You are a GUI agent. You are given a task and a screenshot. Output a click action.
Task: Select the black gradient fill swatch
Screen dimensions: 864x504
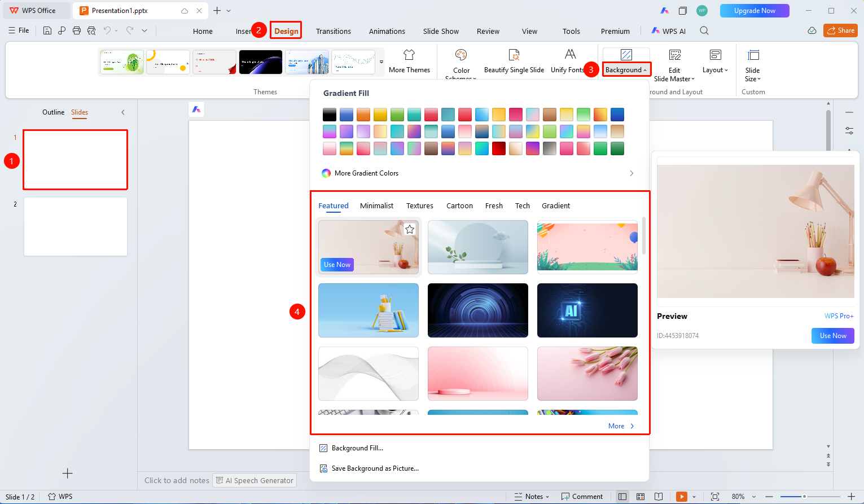click(x=330, y=115)
